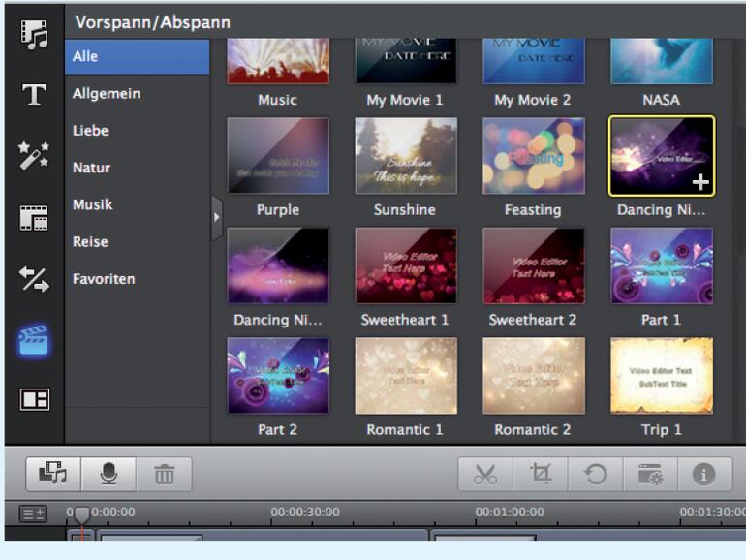
Task: Click the microphone voiceover button
Action: (x=109, y=474)
